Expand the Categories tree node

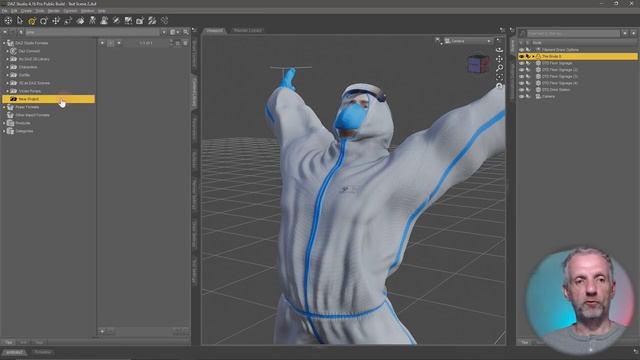[x=4, y=131]
